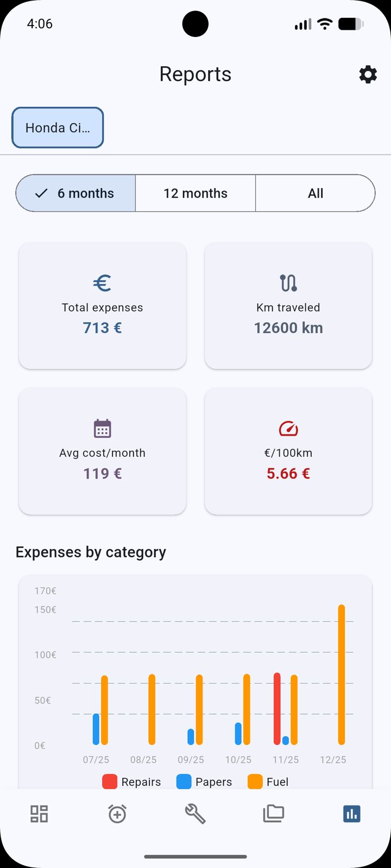The image size is (391, 868).
Task: Click the speedometer icon on €/100km
Action: pyautogui.click(x=288, y=429)
